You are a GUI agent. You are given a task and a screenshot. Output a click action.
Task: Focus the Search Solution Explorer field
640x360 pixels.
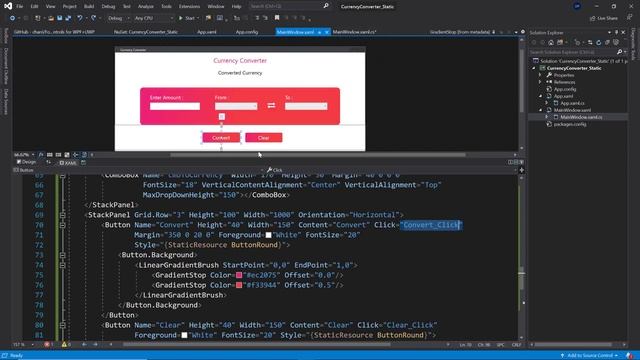click(573, 52)
